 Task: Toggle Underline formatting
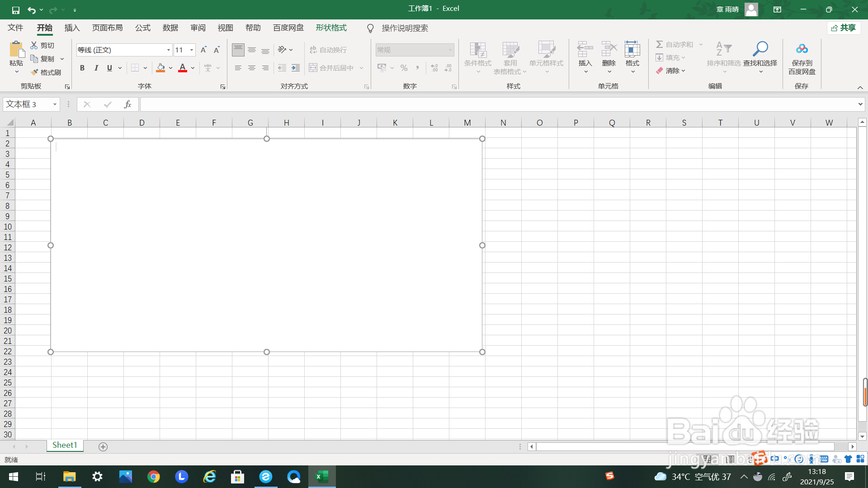click(109, 68)
